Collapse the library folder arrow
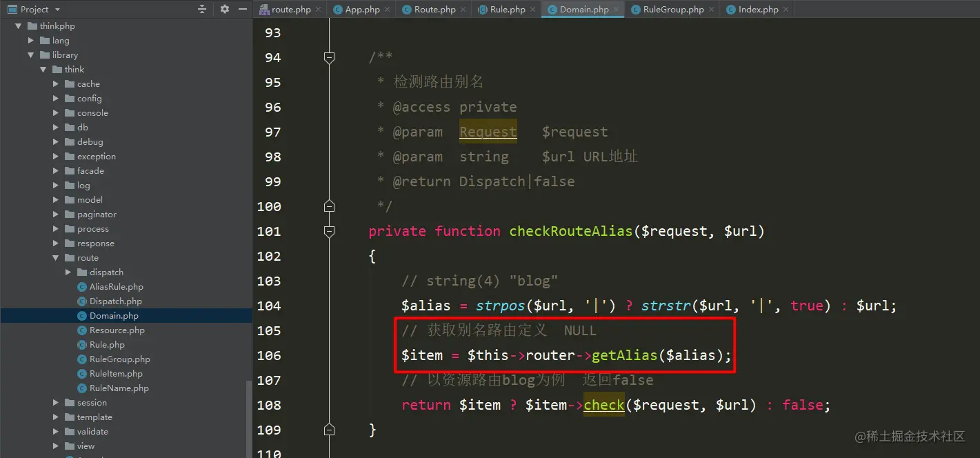 (31, 55)
